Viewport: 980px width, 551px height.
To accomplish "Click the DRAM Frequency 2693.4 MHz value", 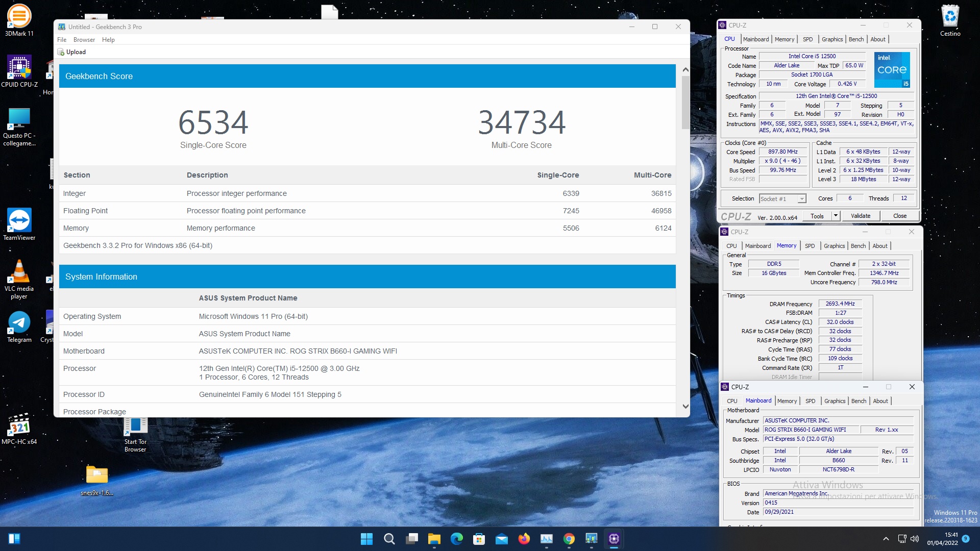I will (x=840, y=304).
